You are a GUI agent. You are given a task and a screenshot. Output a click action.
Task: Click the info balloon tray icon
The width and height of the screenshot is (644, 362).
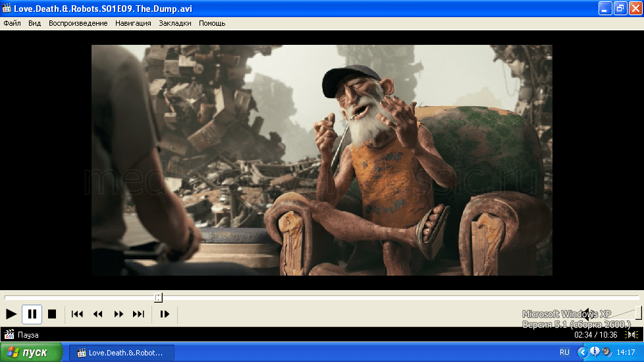pos(595,352)
